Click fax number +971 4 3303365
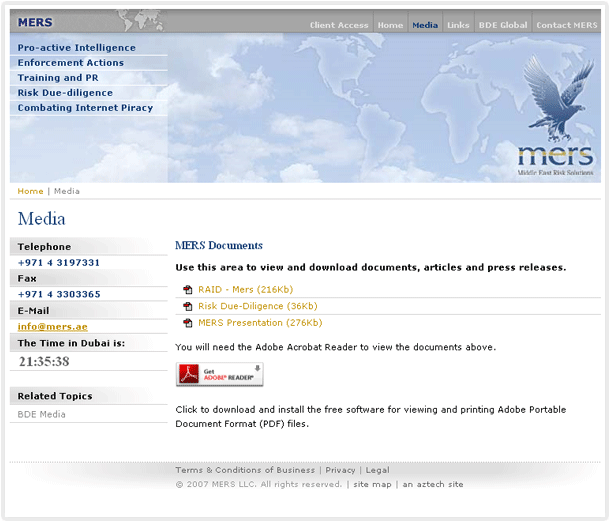The image size is (610, 522). (59, 294)
